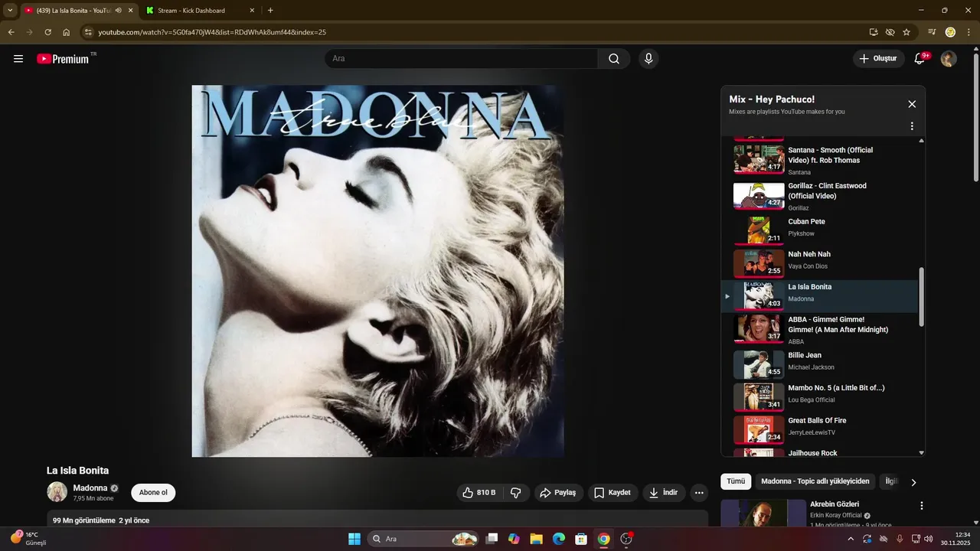980x551 pixels.
Task: Open Madonna channel avatar
Action: pyautogui.click(x=57, y=491)
